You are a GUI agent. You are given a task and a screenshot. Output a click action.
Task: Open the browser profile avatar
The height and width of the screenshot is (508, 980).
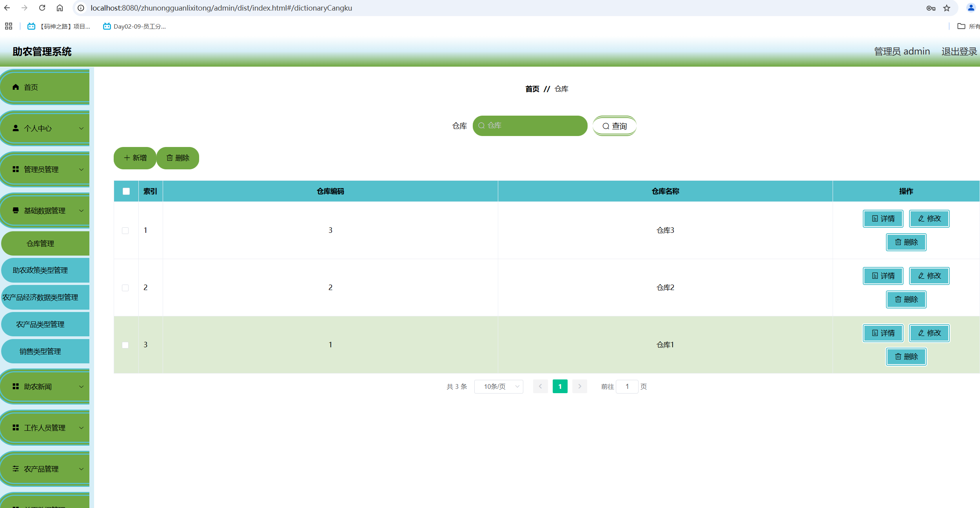coord(971,8)
